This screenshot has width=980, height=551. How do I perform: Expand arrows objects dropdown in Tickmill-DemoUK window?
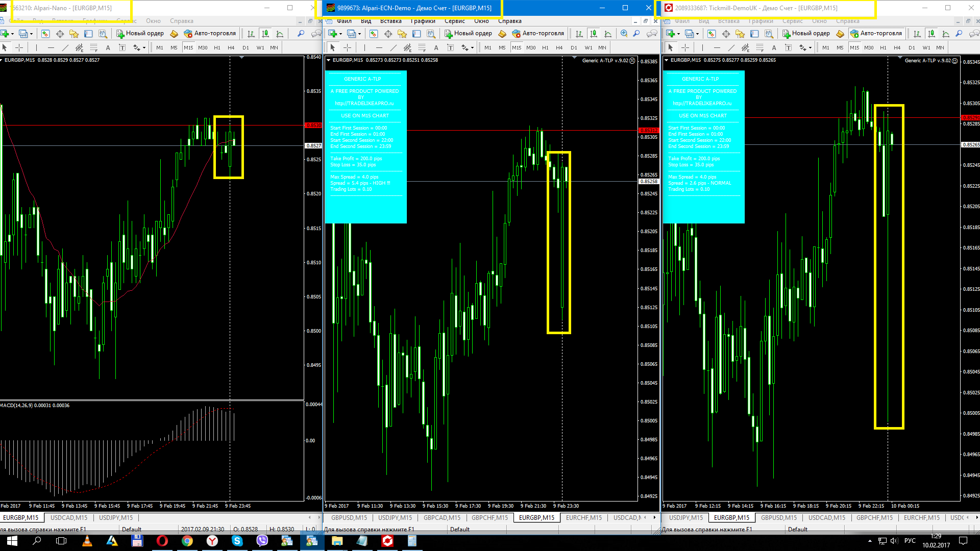[x=810, y=47]
